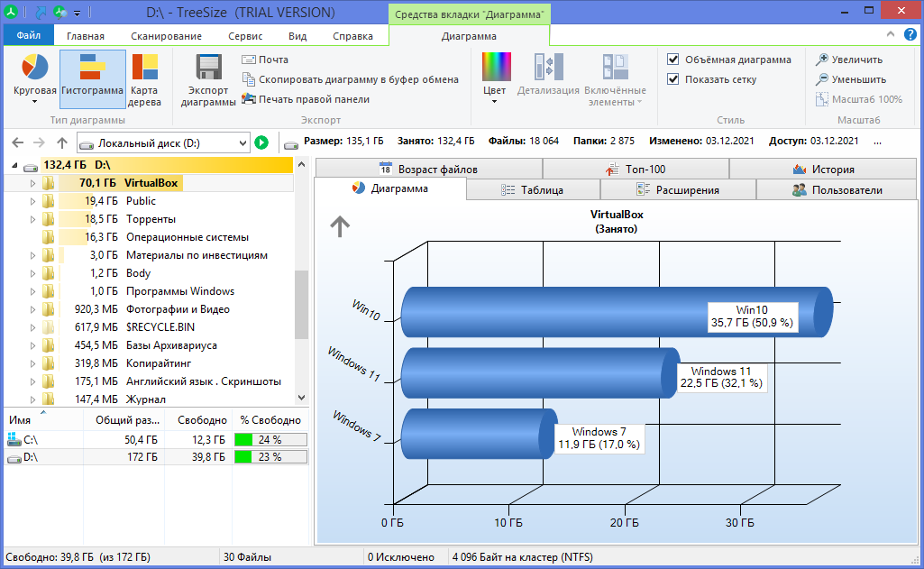Click the C:\ free space progress bar
The width and height of the screenshot is (924, 569).
(x=270, y=440)
